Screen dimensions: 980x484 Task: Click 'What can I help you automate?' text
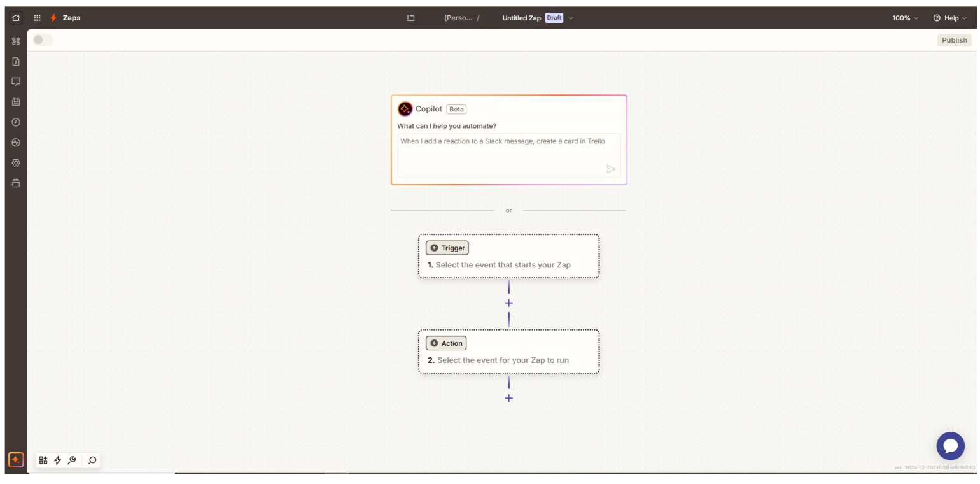447,126
